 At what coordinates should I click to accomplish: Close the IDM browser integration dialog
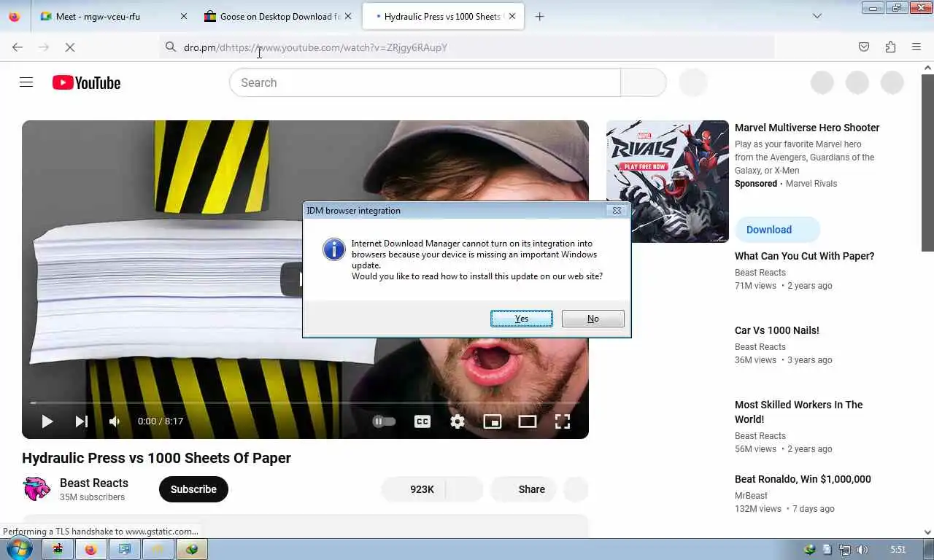(617, 211)
